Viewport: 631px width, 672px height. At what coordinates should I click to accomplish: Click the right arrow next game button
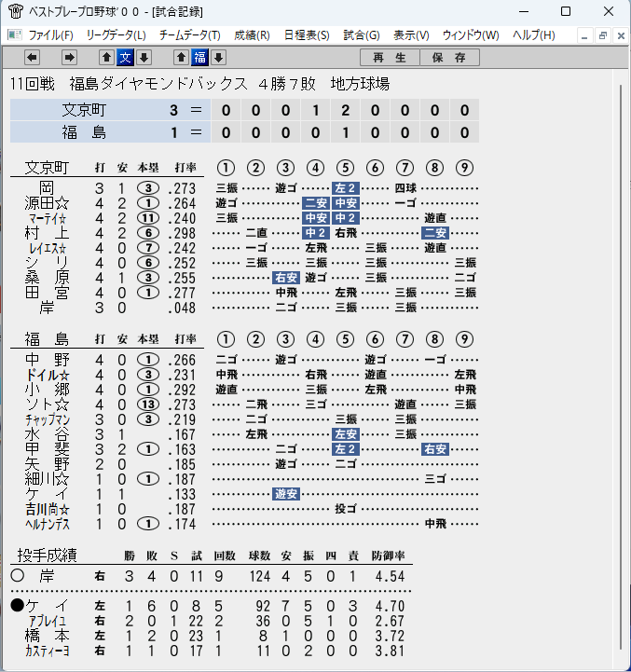(69, 57)
